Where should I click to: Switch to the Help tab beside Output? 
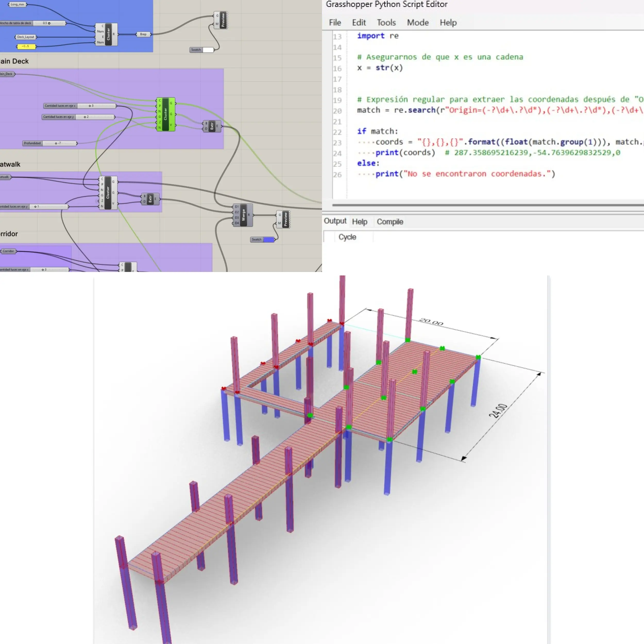tap(359, 222)
